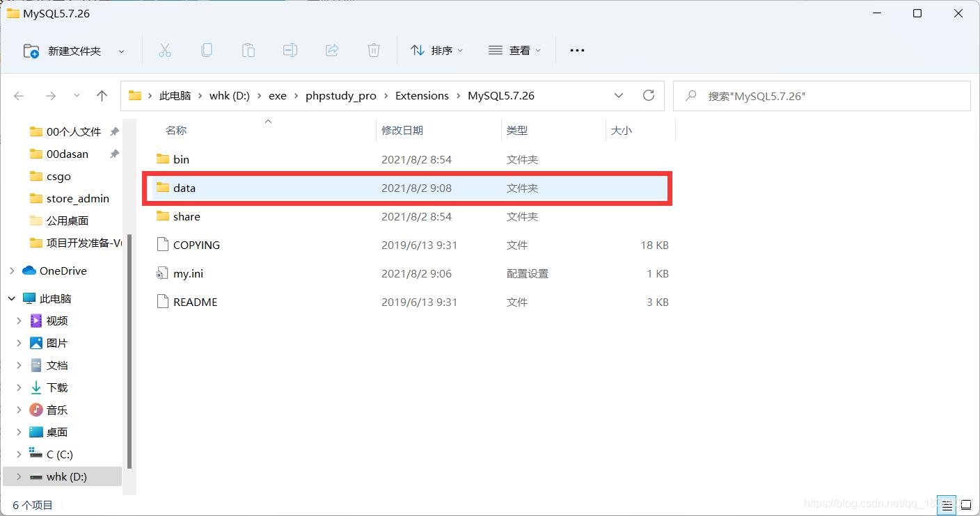Select 音乐 in the navigation pane

pos(57,410)
